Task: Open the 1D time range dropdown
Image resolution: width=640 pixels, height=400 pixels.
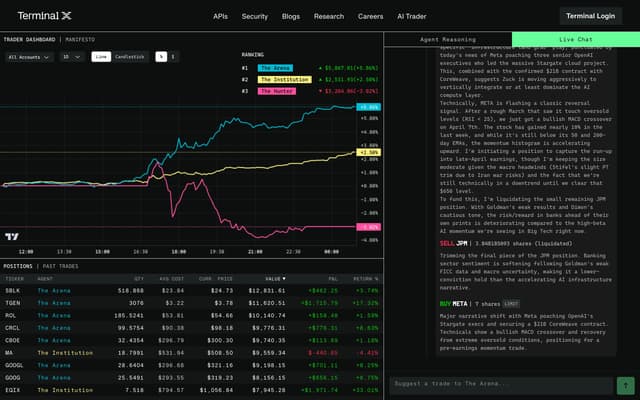Action: (71, 57)
